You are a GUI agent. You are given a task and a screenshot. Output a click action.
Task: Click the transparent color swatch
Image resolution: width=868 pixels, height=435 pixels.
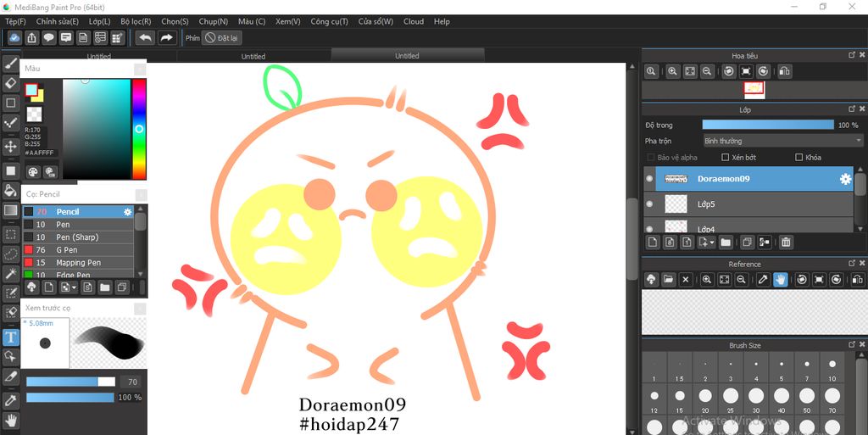(34, 114)
